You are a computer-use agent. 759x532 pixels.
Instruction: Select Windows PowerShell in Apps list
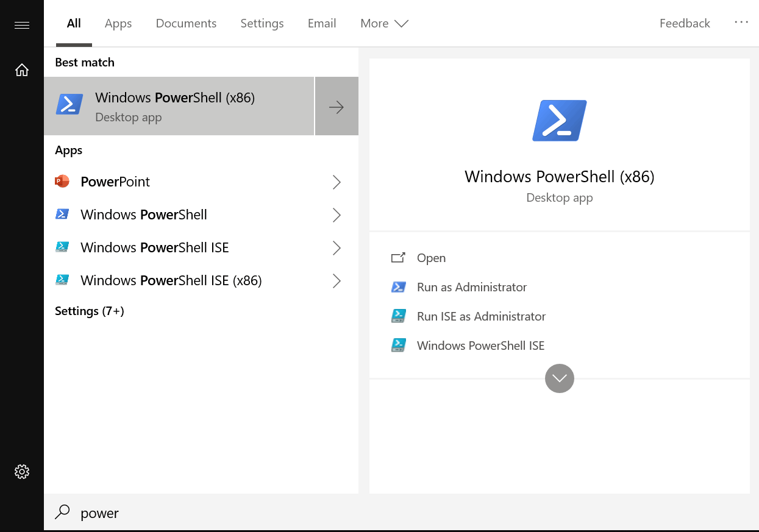tap(144, 215)
